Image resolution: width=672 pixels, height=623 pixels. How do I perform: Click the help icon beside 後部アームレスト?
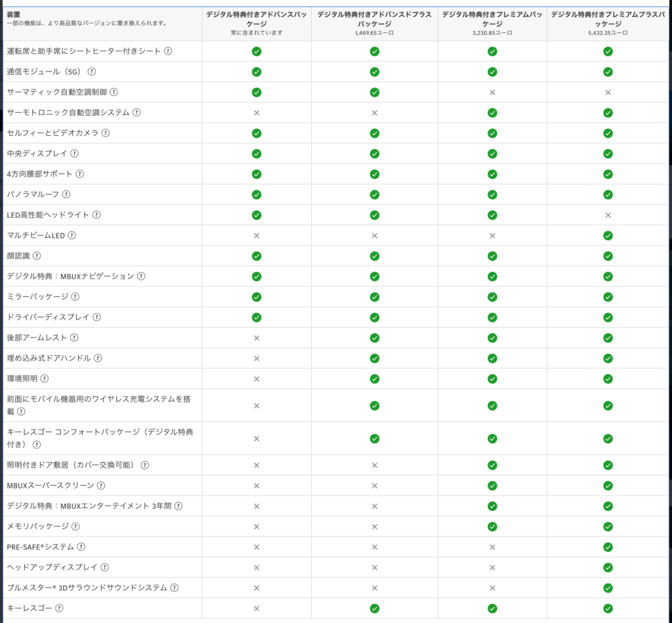tap(74, 337)
